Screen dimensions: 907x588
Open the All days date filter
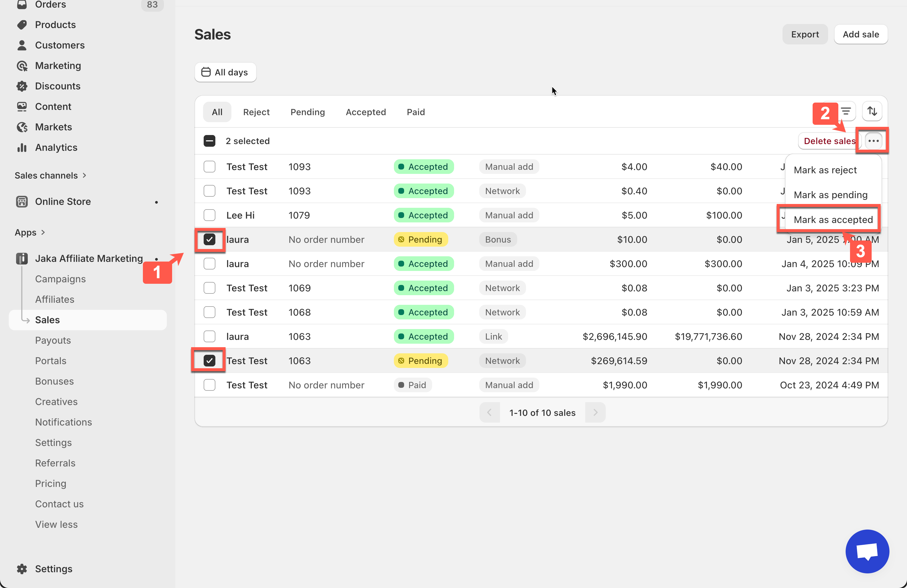(x=225, y=72)
